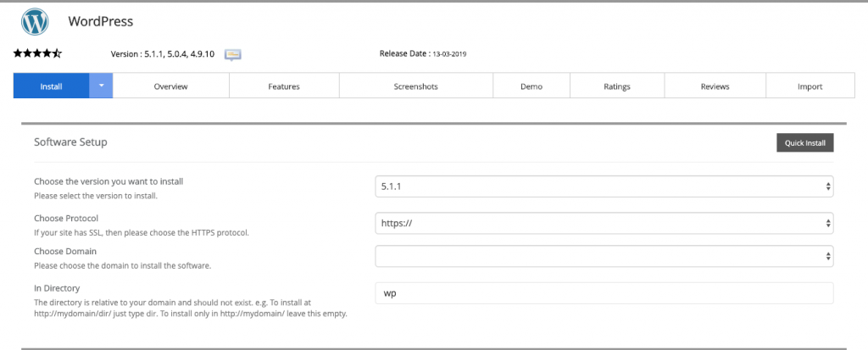Click into the In Directory field containing wp
Screen dimensions: 868x350
click(x=604, y=293)
